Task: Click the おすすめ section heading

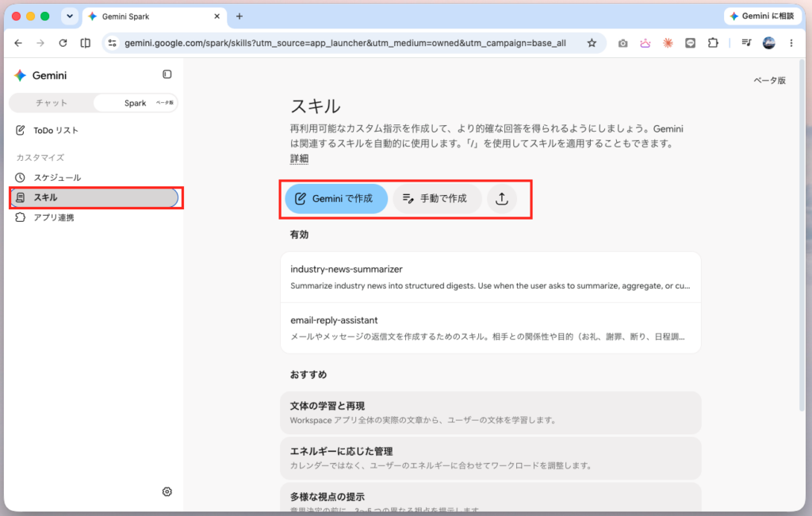Action: click(308, 374)
